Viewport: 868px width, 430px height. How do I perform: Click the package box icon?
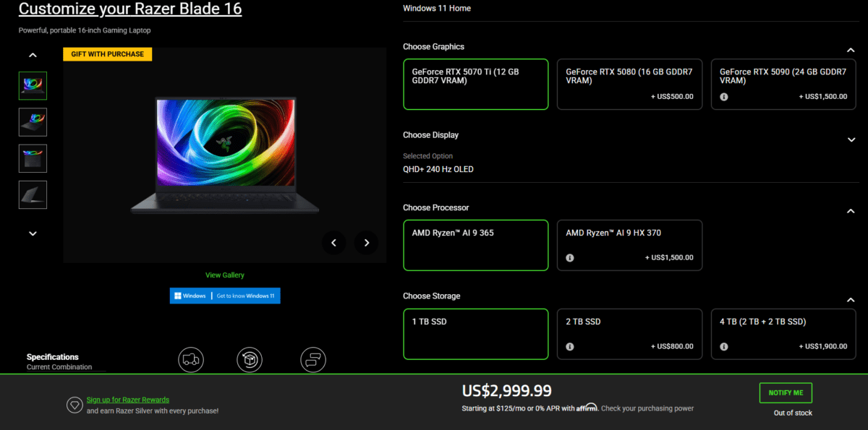coord(250,360)
